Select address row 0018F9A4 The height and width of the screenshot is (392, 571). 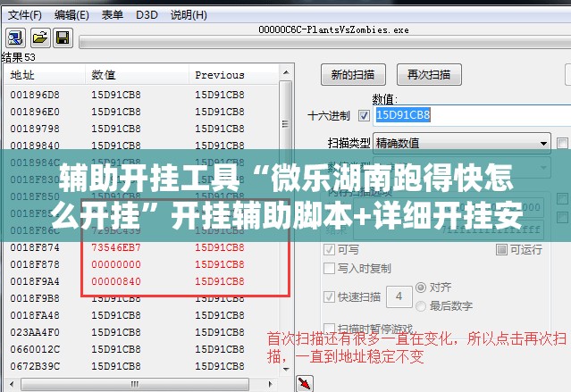pyautogui.click(x=141, y=281)
